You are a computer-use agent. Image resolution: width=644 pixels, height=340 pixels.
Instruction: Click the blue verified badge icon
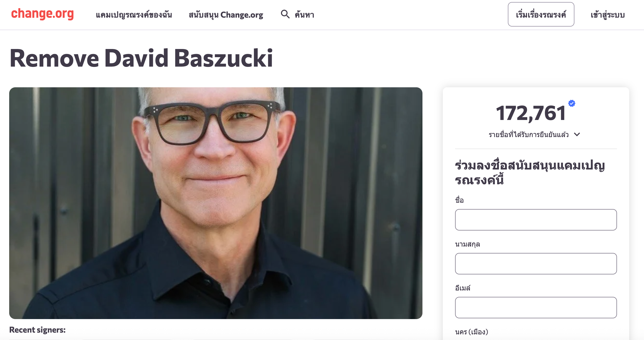(572, 103)
